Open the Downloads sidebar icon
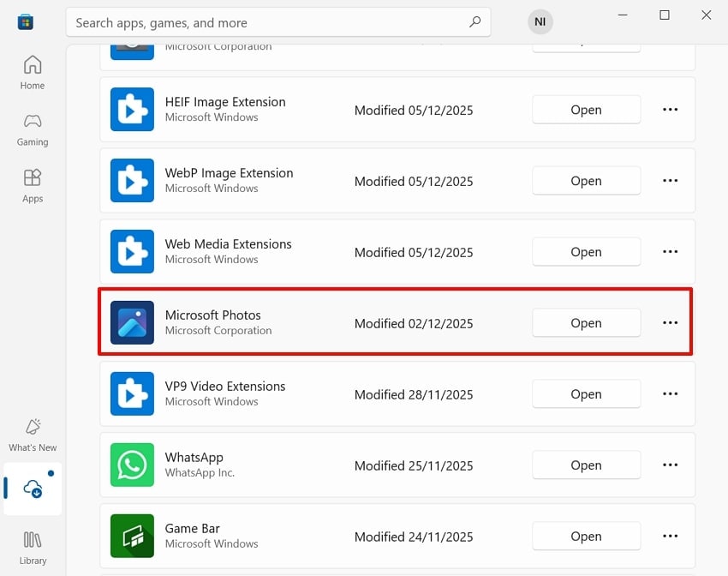728x576 pixels. click(33, 489)
